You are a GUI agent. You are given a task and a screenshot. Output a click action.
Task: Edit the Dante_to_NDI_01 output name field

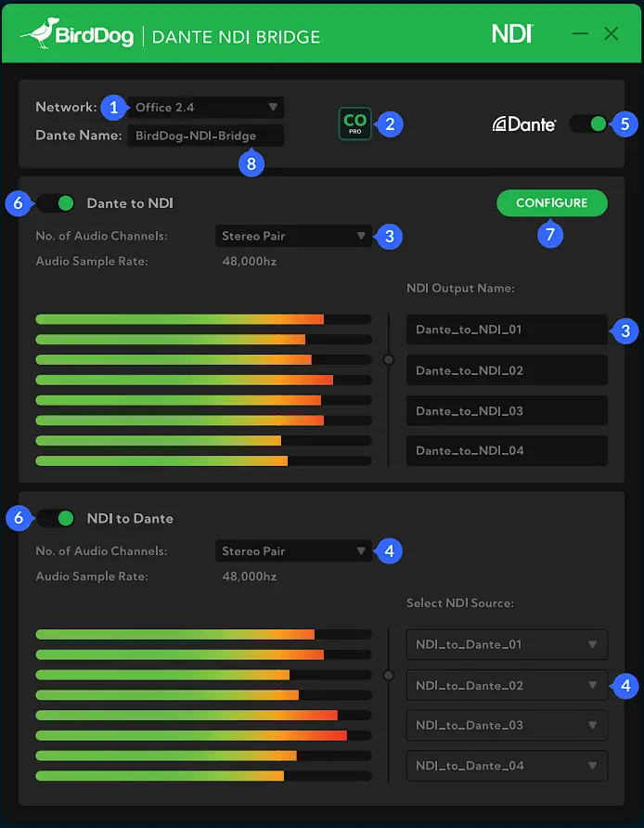[507, 330]
